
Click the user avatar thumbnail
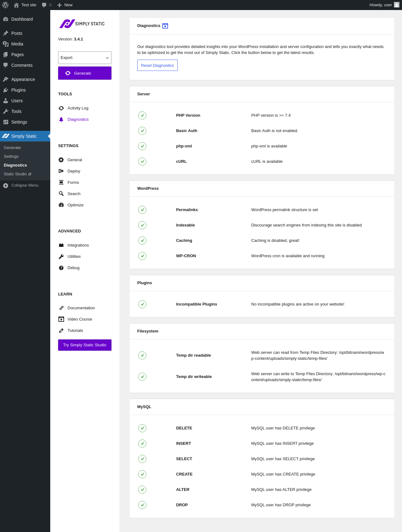coord(397,5)
